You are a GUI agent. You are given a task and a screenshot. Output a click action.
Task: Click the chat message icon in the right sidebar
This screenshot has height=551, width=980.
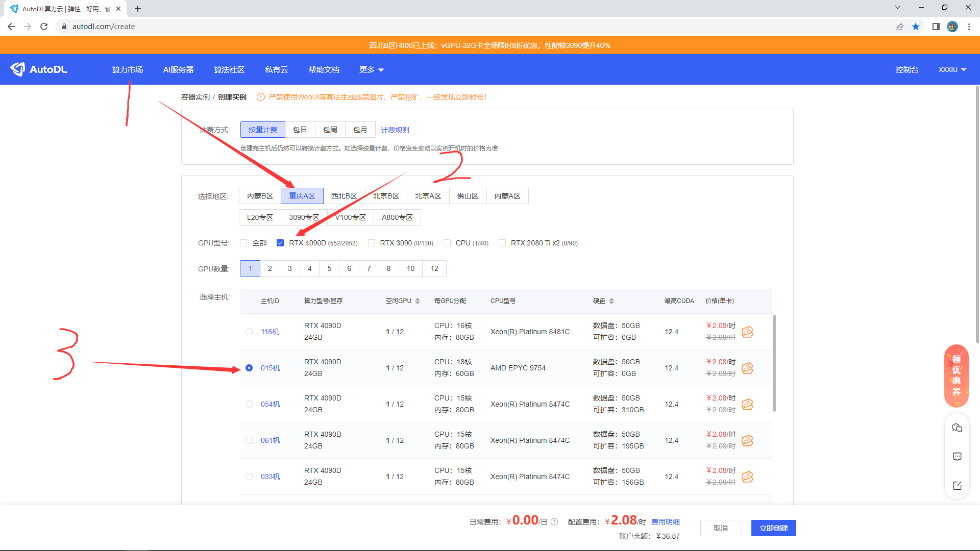[957, 457]
